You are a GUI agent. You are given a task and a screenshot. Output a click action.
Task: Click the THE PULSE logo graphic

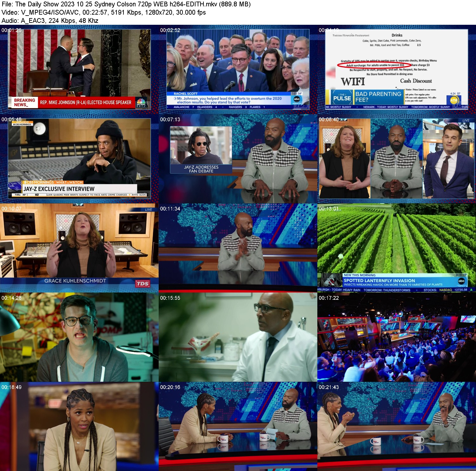point(342,97)
